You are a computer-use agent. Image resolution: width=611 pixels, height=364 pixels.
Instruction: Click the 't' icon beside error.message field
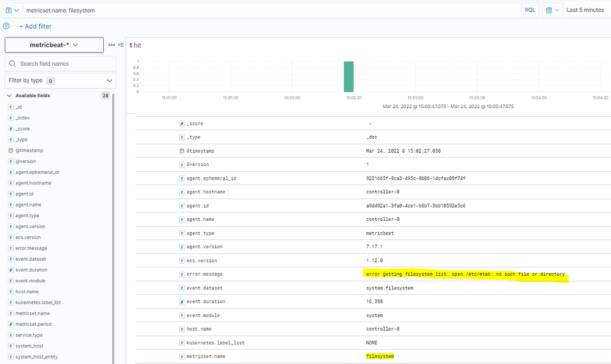coord(183,274)
